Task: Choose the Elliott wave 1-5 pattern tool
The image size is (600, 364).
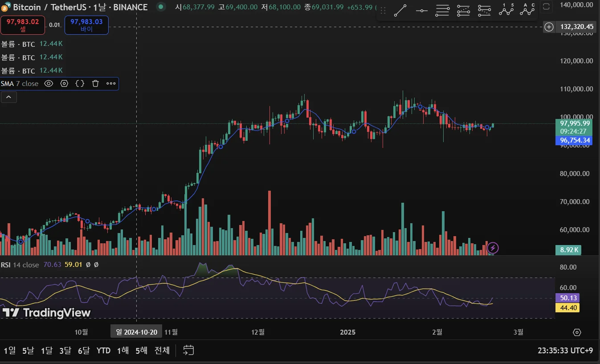Action: point(506,9)
